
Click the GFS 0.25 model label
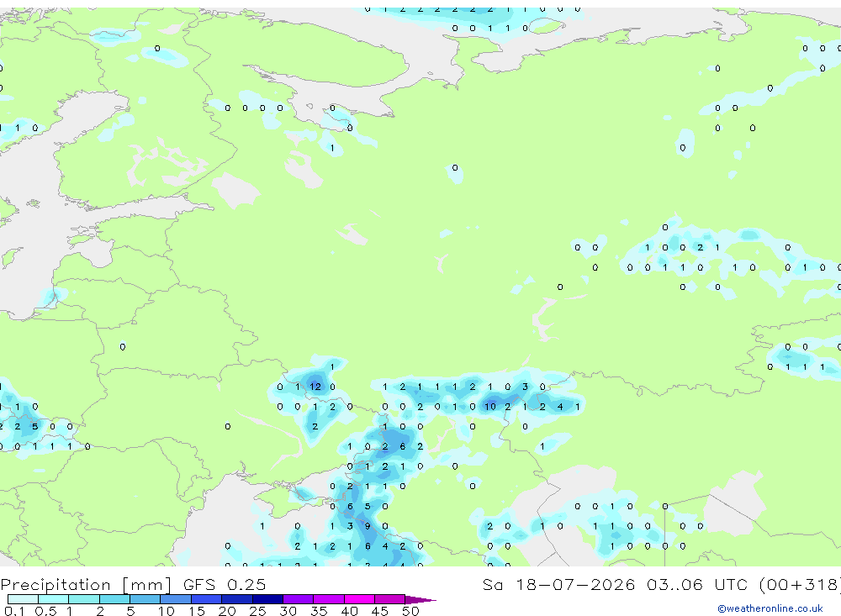[225, 584]
